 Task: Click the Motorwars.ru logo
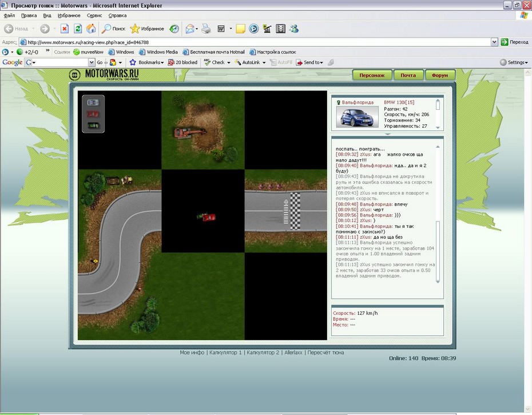click(105, 74)
